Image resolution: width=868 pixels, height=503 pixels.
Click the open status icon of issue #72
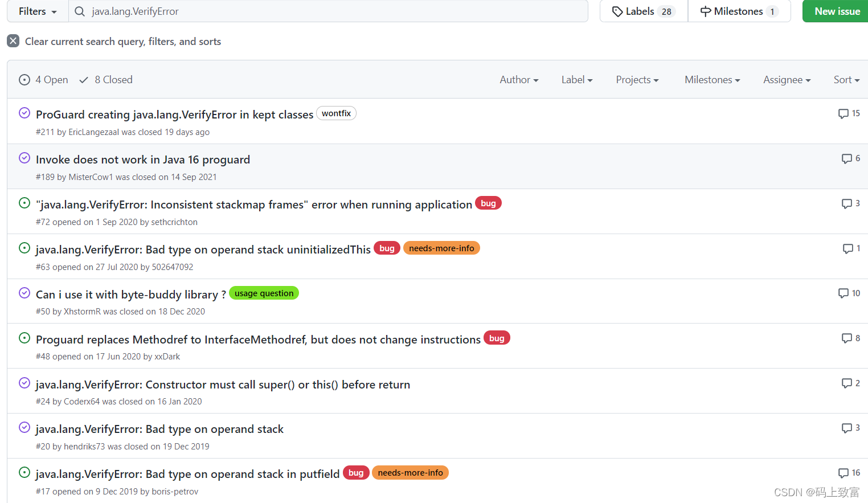click(24, 203)
